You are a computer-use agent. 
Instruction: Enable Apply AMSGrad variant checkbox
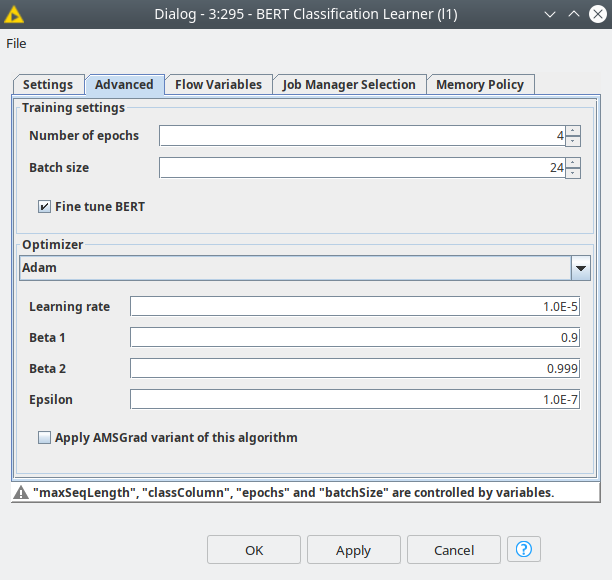coord(44,438)
